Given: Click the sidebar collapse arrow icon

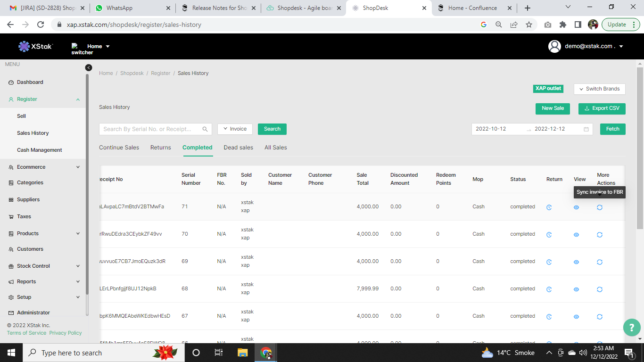Looking at the screenshot, I should 89,68.
